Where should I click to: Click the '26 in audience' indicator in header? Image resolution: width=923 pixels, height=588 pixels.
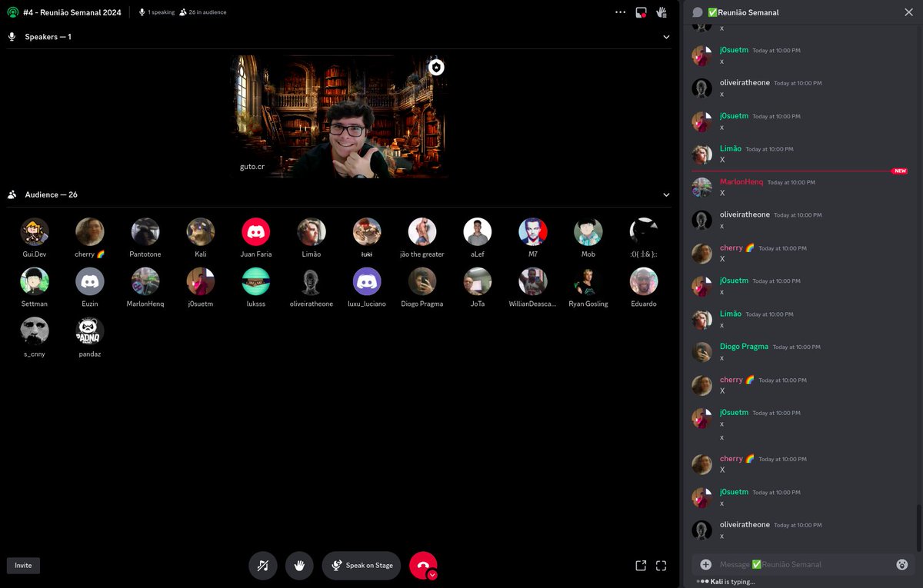(x=203, y=12)
